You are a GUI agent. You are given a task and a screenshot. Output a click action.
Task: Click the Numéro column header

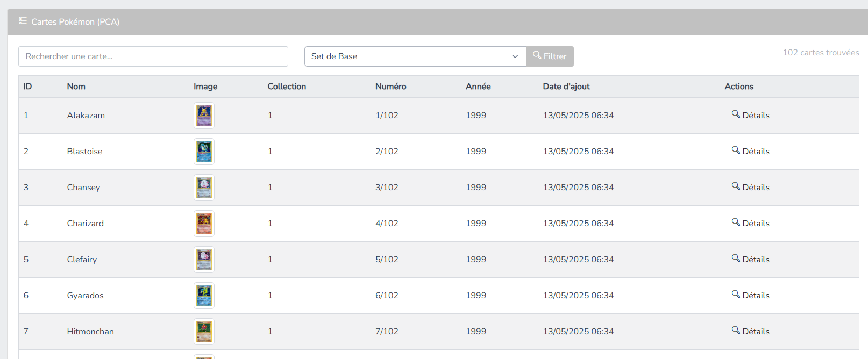(x=390, y=87)
